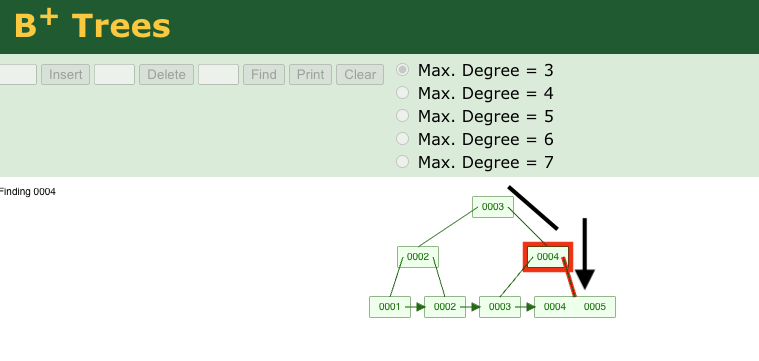Select Max. Degree = 6 radio button

pos(402,138)
